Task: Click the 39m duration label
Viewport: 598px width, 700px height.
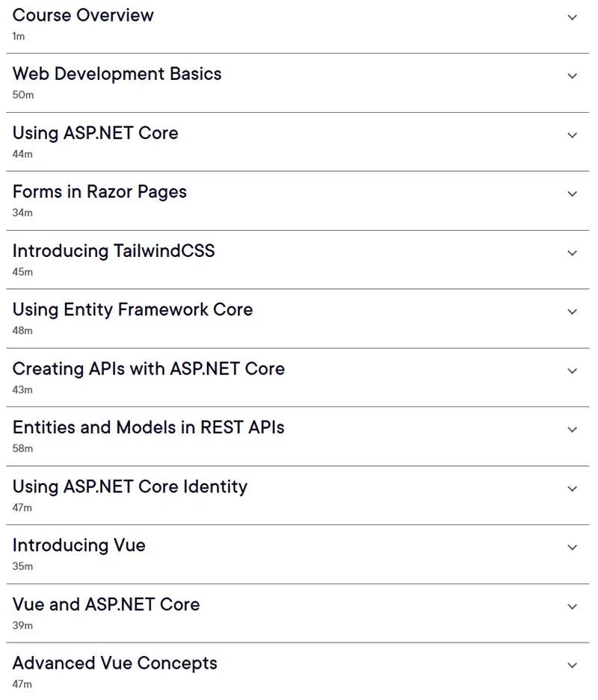Action: point(22,625)
